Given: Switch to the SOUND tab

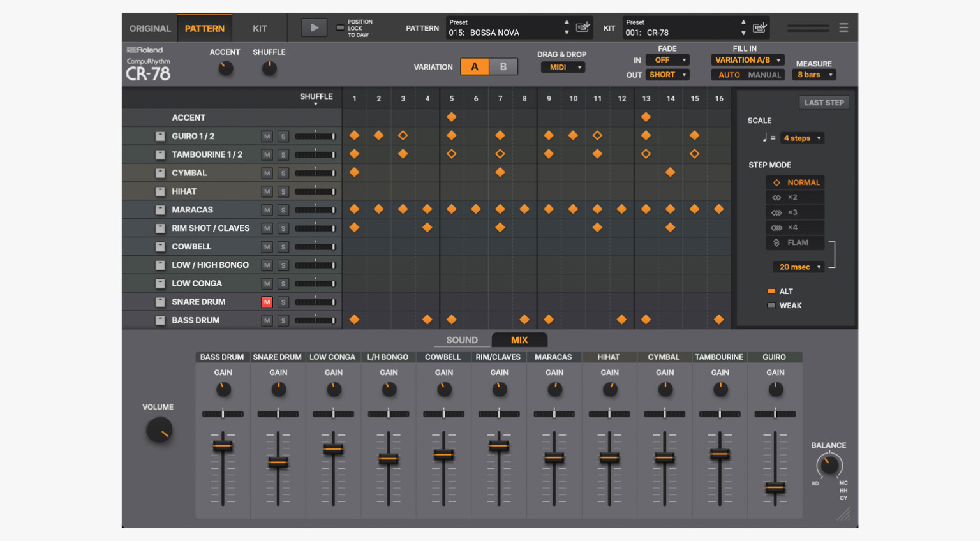Looking at the screenshot, I should (461, 340).
